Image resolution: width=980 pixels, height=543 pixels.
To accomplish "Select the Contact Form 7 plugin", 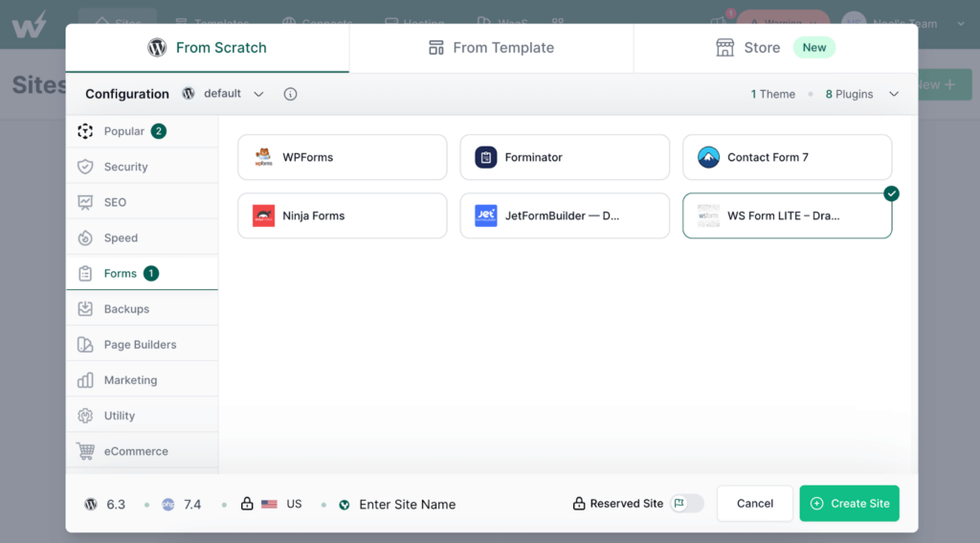I will [787, 157].
